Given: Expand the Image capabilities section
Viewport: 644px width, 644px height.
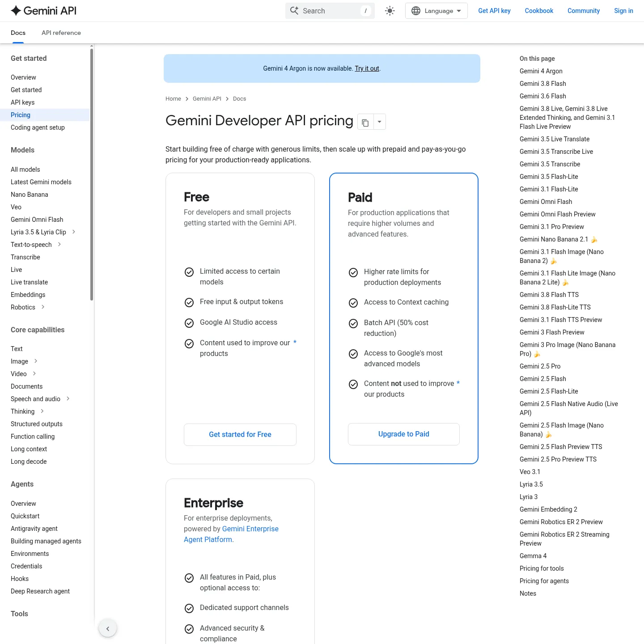Looking at the screenshot, I should pyautogui.click(x=36, y=361).
